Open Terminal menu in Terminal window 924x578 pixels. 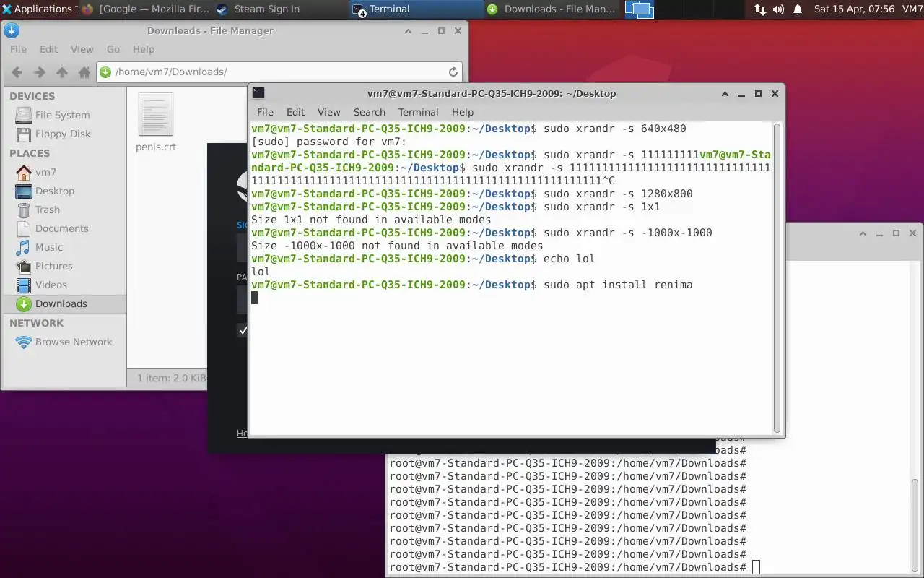click(x=419, y=112)
